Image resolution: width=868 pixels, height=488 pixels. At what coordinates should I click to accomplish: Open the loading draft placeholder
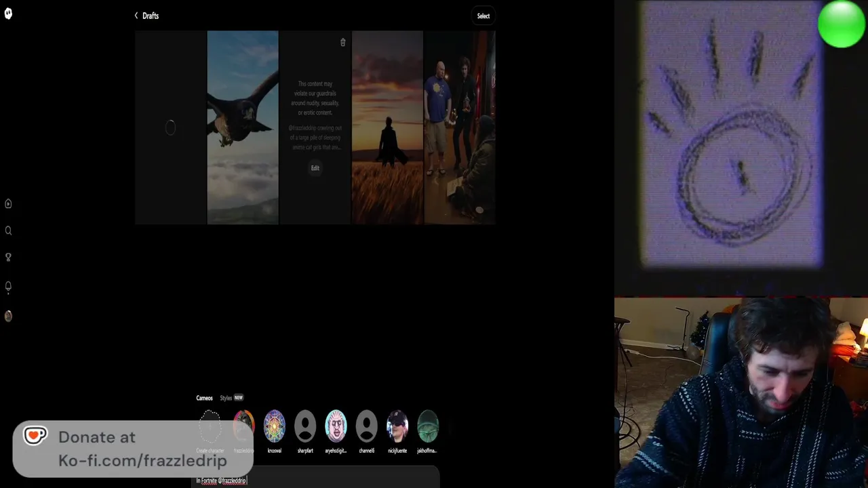click(170, 127)
